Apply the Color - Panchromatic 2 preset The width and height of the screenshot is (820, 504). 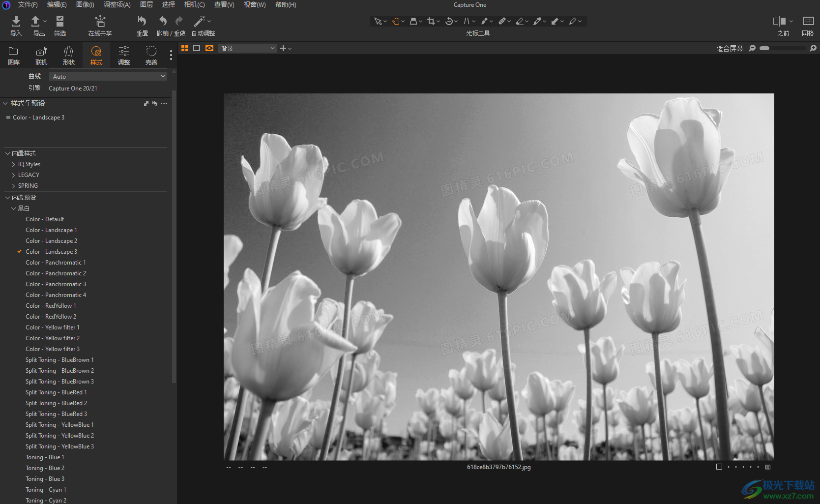coord(56,273)
